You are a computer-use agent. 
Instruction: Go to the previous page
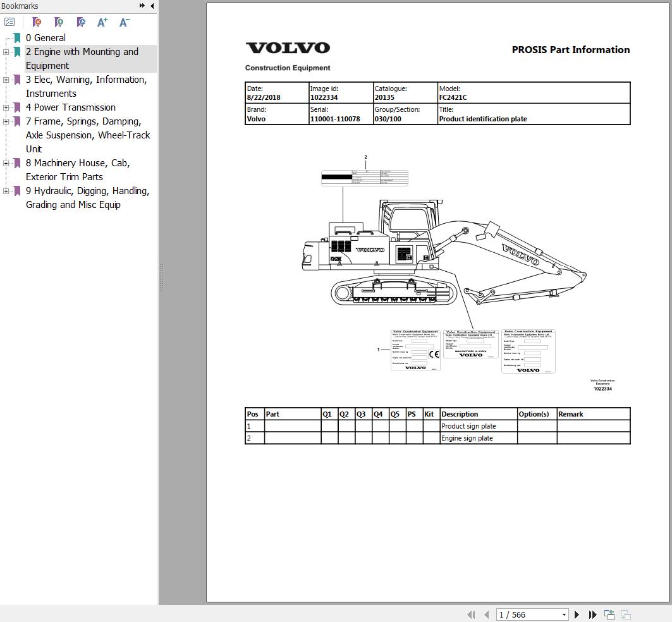pos(486,614)
